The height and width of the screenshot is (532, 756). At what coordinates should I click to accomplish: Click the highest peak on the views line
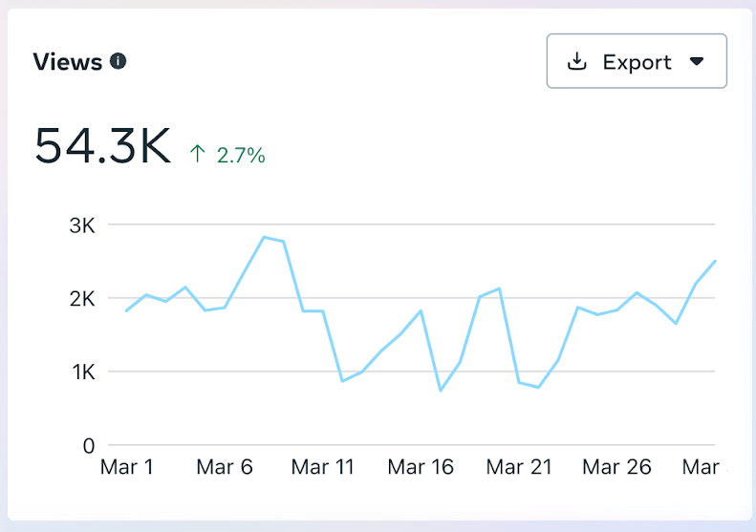click(264, 237)
